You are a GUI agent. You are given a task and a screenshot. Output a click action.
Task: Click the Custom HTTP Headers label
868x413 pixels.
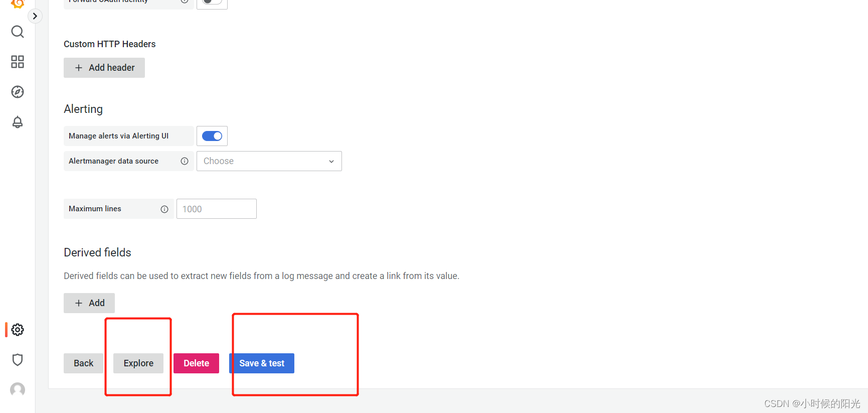pos(110,44)
